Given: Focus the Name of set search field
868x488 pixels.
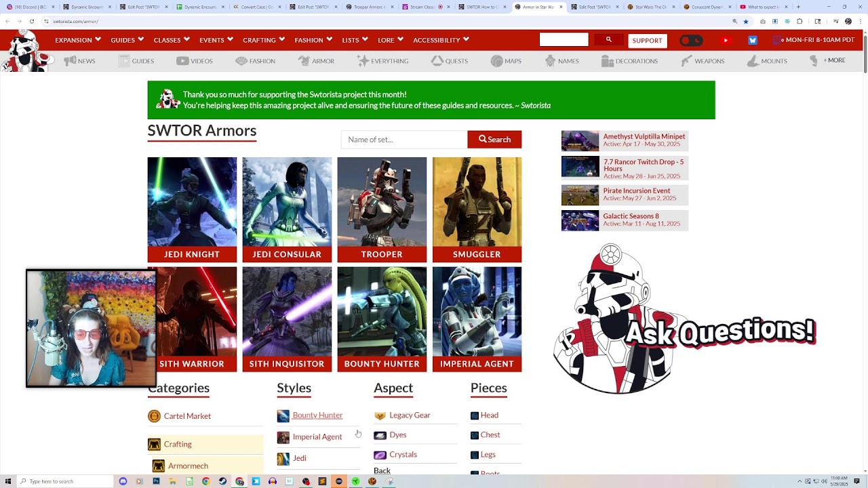Looking at the screenshot, I should click(x=404, y=140).
